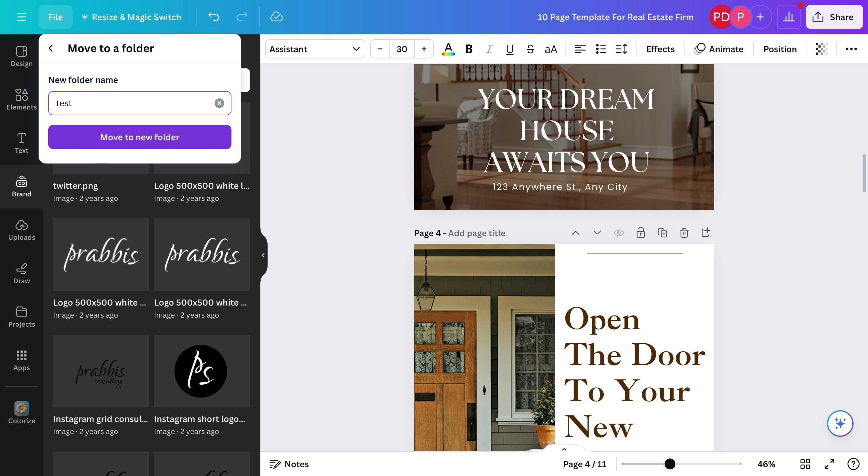Open the 46% zoom menu
Viewport: 868px width, 476px height.
766,464
